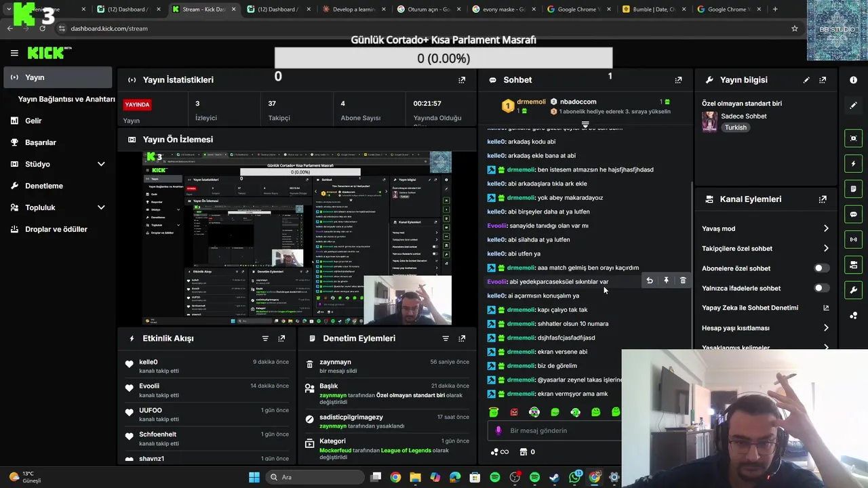868x488 pixels.
Task: Open the Etkinlik Akışı filter icon
Action: [x=265, y=338]
